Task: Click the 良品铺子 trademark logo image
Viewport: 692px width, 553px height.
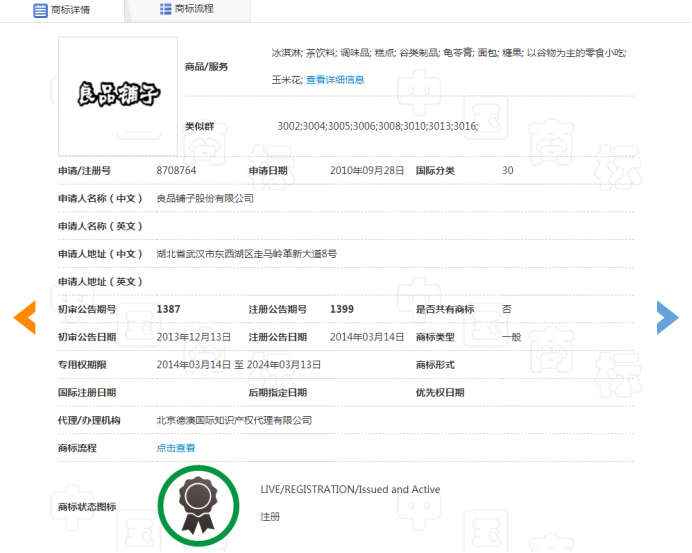Action: [118, 96]
